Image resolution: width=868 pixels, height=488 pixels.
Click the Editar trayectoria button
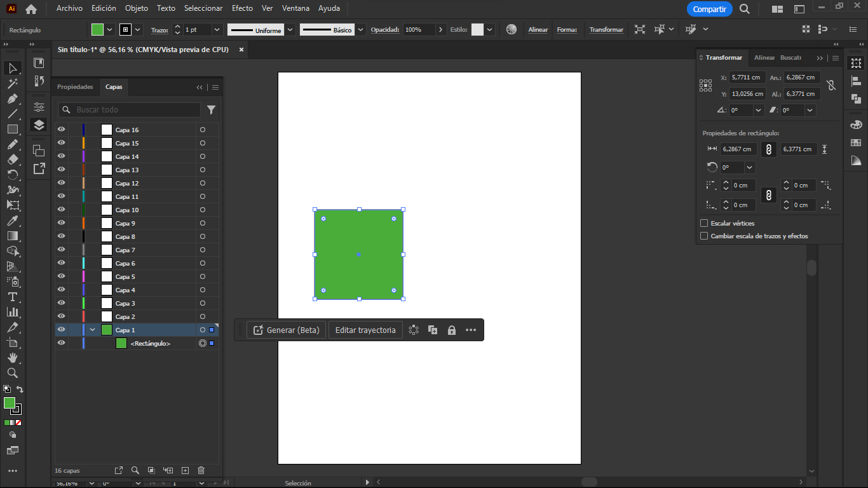(x=365, y=330)
